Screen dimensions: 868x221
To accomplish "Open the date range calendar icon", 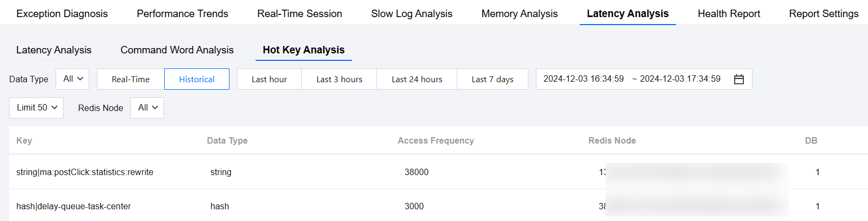I will (x=739, y=79).
